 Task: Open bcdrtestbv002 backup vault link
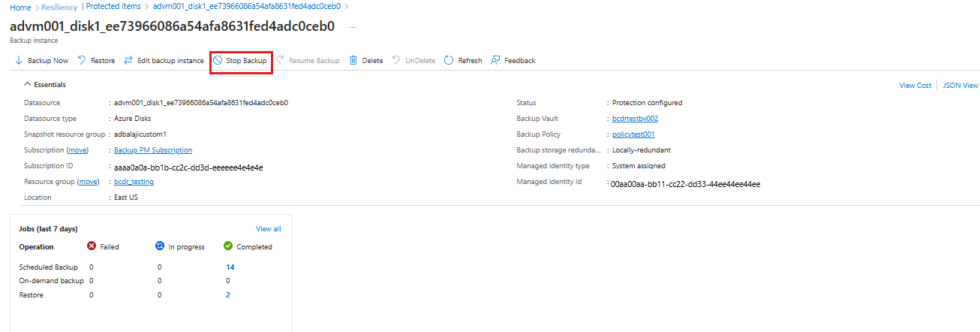636,119
